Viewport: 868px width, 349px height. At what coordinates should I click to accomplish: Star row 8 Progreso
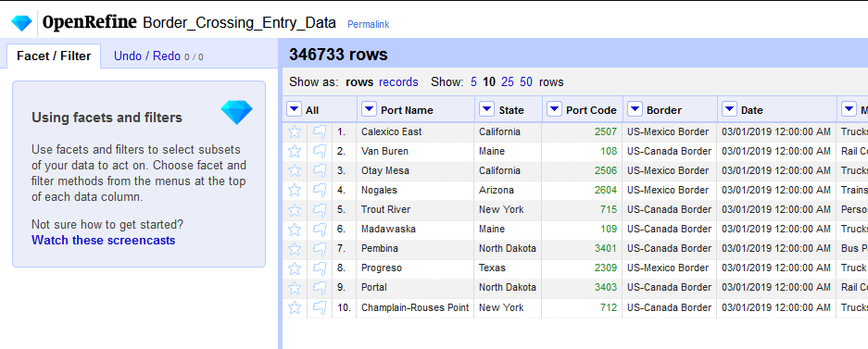(x=296, y=268)
